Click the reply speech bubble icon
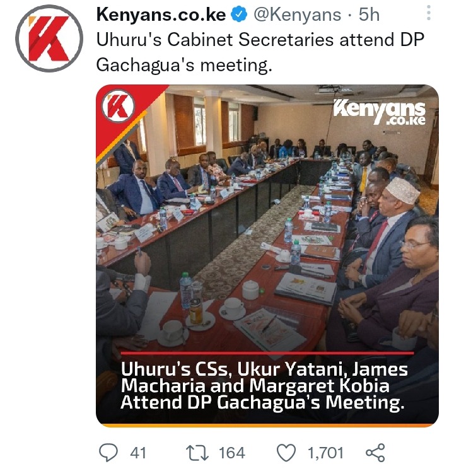 (108, 453)
